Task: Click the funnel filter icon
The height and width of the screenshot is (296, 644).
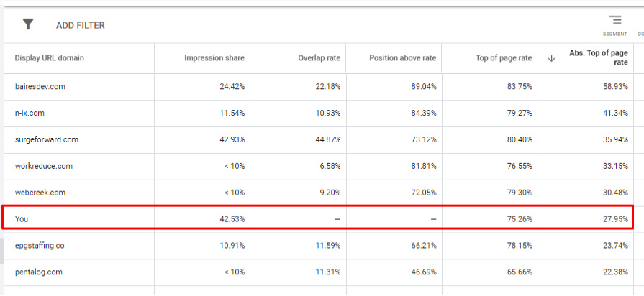Action: coord(28,24)
